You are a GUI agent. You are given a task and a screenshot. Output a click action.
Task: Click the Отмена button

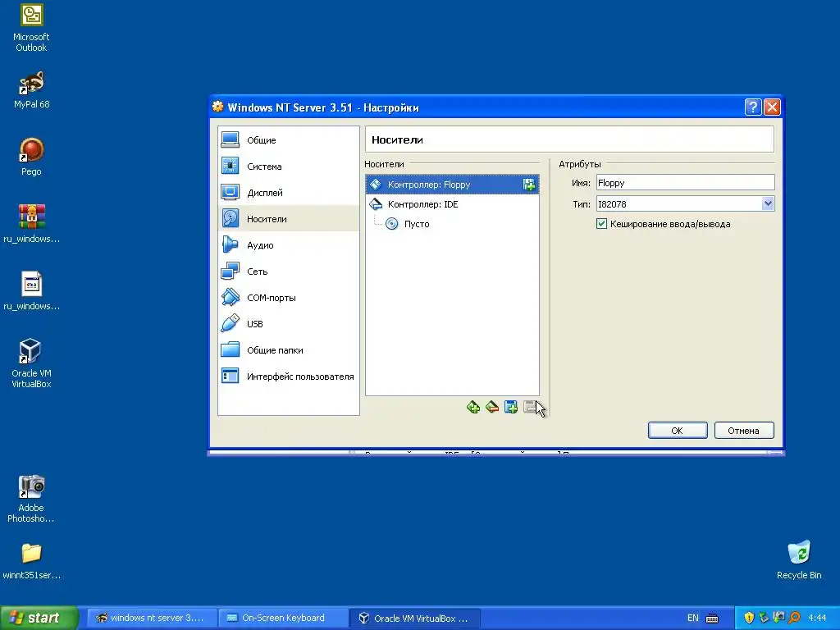click(743, 430)
